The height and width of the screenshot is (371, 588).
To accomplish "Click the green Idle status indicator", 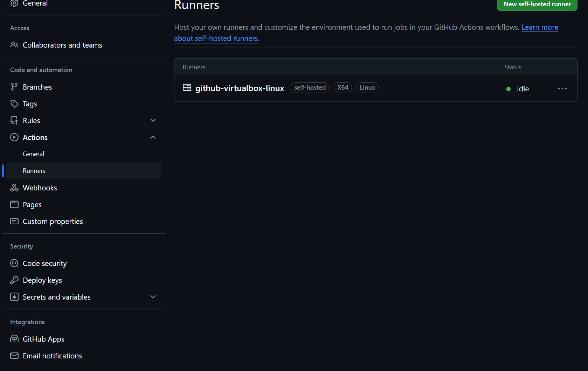I will tap(508, 89).
